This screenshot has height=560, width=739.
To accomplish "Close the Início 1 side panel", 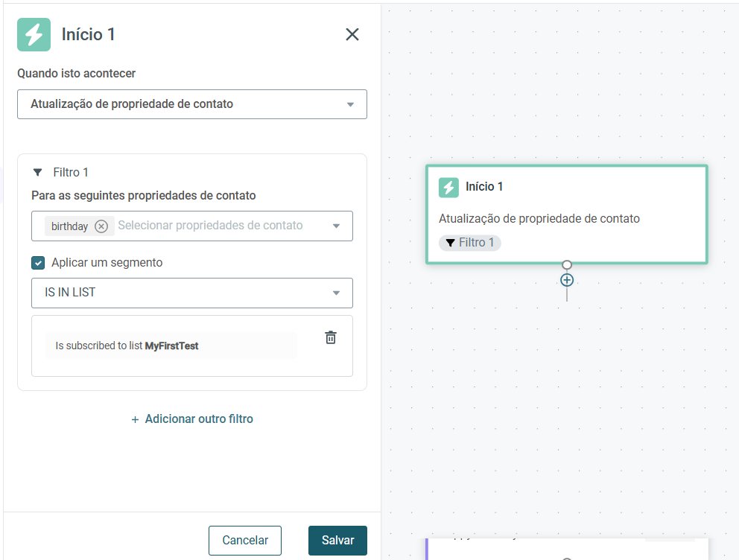I will click(352, 34).
